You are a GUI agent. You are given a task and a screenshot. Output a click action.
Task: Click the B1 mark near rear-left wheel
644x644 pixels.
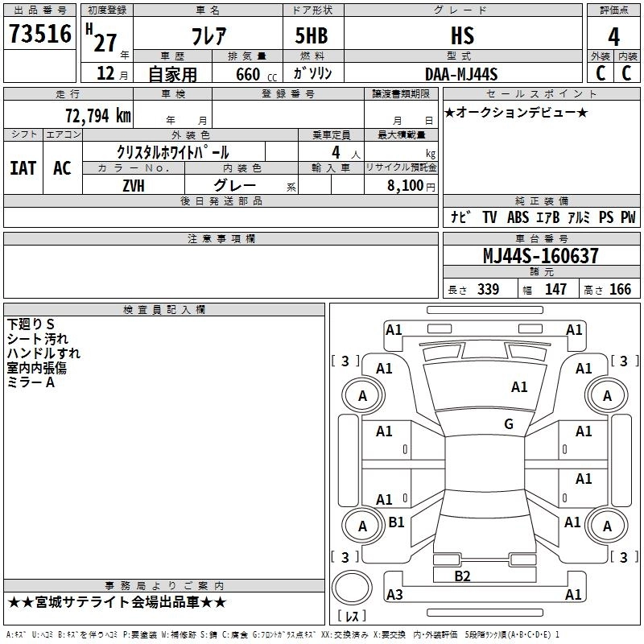396,522
